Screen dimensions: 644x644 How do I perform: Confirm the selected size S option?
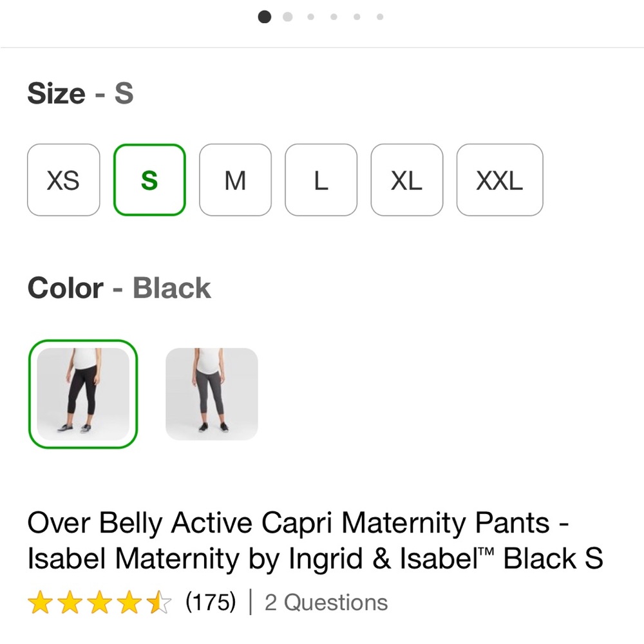point(149,180)
